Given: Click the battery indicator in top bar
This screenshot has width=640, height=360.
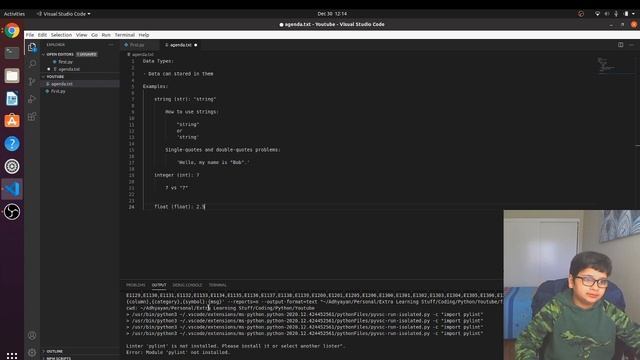Looking at the screenshot, I should pos(626,14).
